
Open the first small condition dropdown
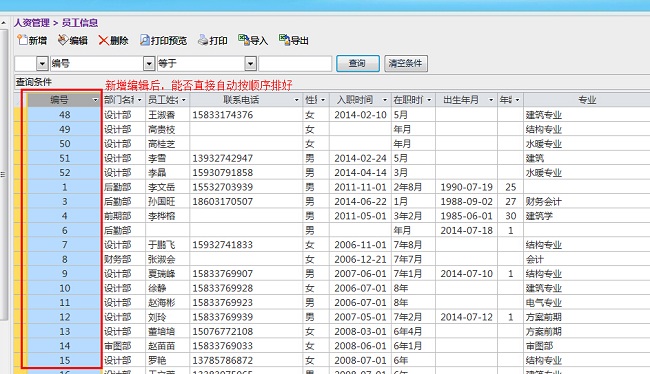point(42,63)
